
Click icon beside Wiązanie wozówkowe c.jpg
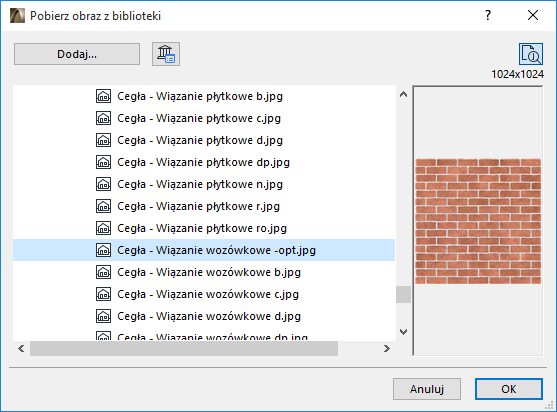pos(103,294)
